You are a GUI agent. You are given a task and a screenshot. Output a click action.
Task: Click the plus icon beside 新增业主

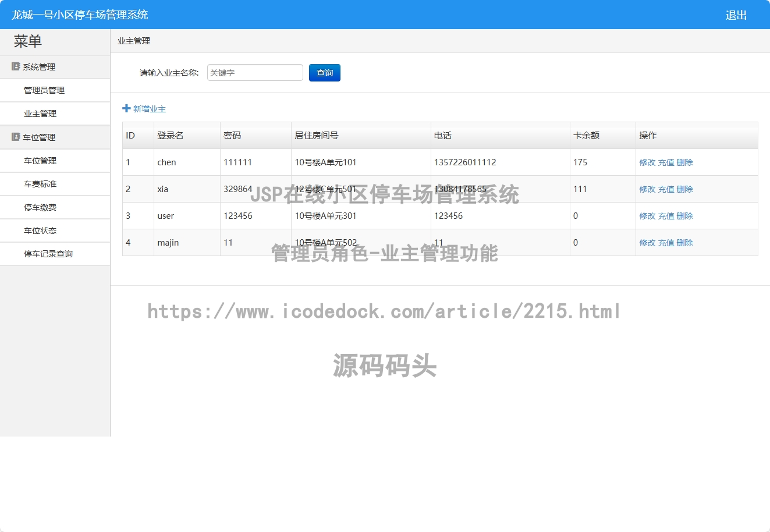click(x=126, y=109)
